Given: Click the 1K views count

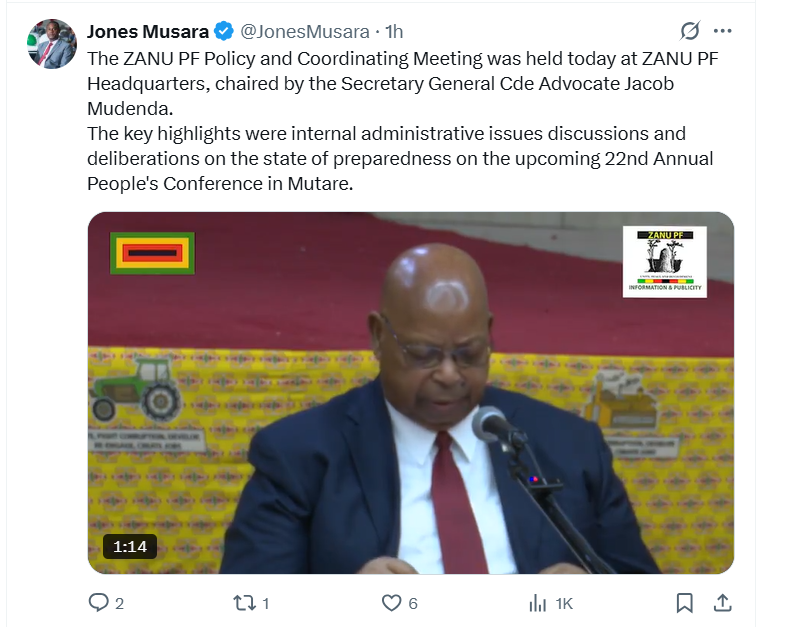Looking at the screenshot, I should (x=564, y=603).
